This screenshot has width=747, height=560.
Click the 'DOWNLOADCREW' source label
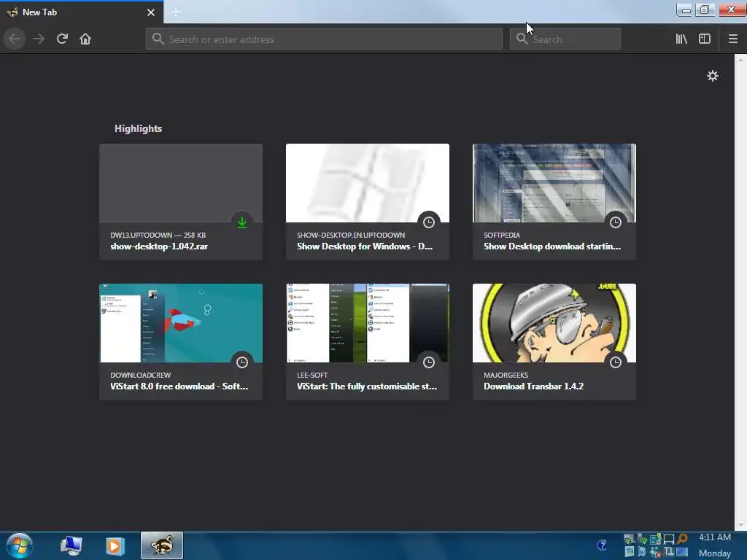[x=141, y=375]
